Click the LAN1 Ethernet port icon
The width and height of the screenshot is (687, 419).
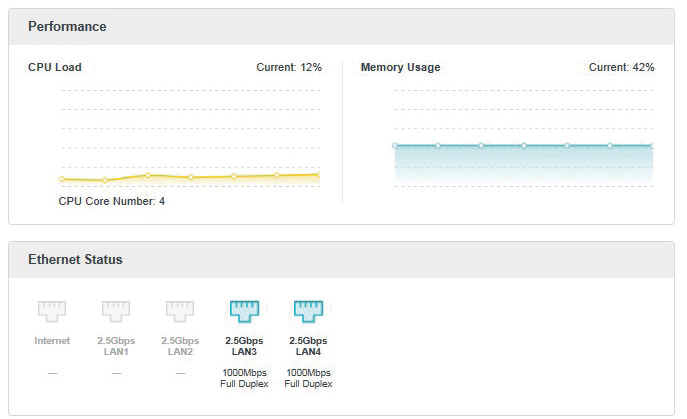point(116,311)
